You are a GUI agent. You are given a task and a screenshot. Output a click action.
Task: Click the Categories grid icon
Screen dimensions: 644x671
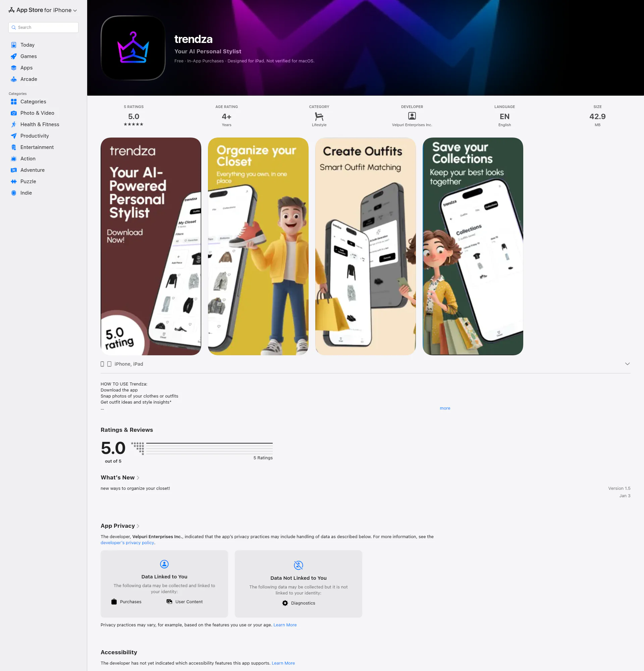[14, 102]
